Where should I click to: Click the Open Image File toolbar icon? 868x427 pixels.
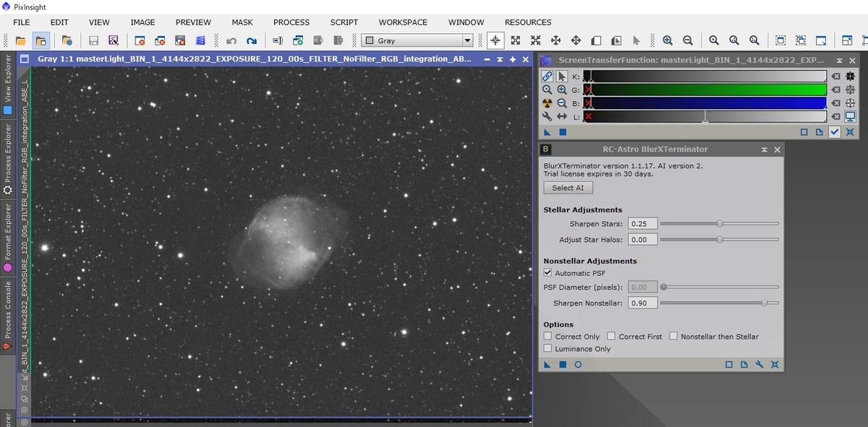click(x=20, y=40)
